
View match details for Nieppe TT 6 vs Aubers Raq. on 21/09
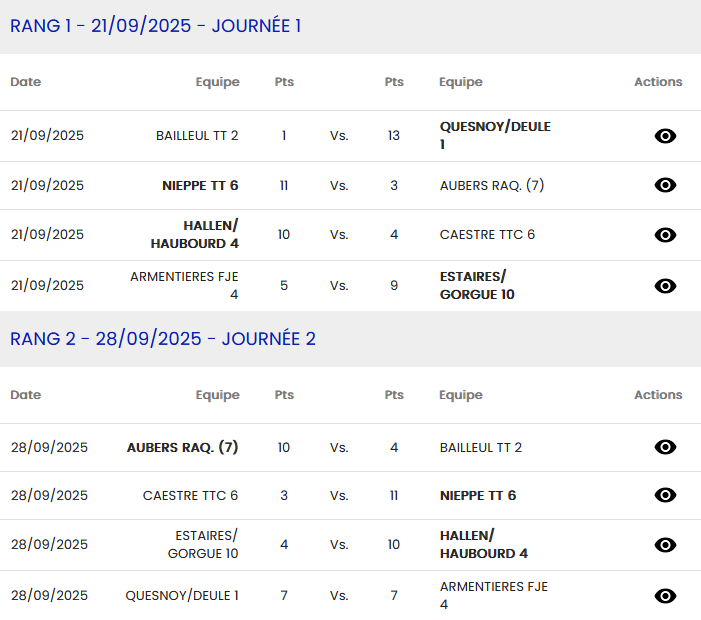click(665, 185)
